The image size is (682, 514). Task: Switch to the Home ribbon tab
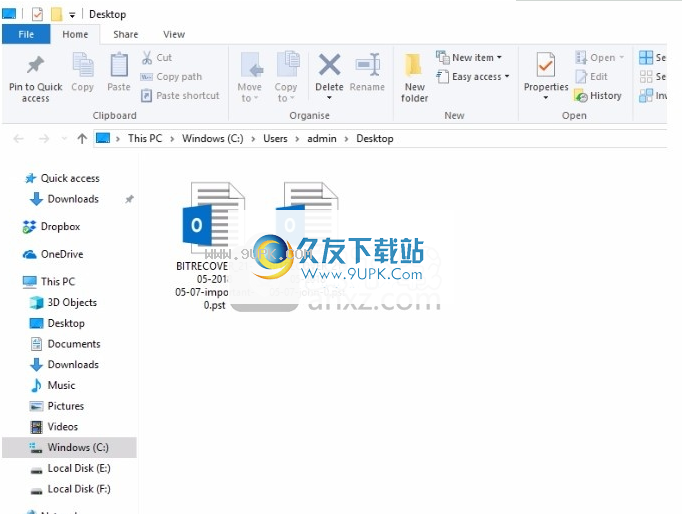(75, 34)
